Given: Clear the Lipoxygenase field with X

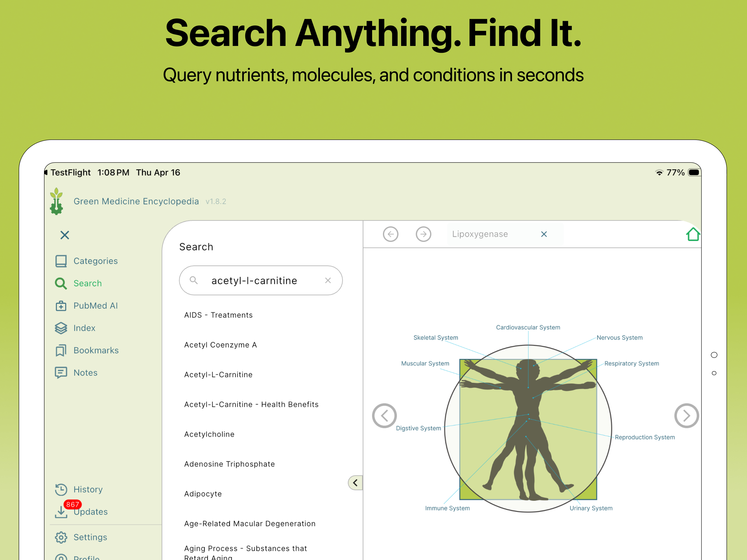Looking at the screenshot, I should tap(544, 234).
